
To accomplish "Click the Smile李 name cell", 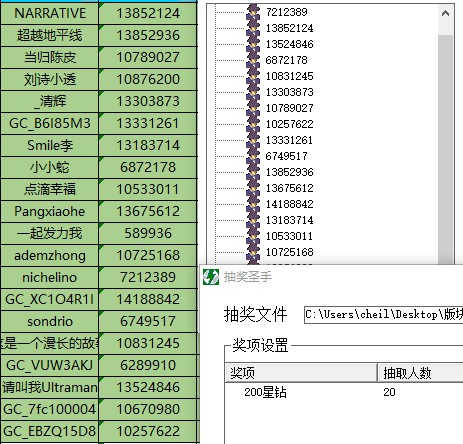I will click(50, 145).
